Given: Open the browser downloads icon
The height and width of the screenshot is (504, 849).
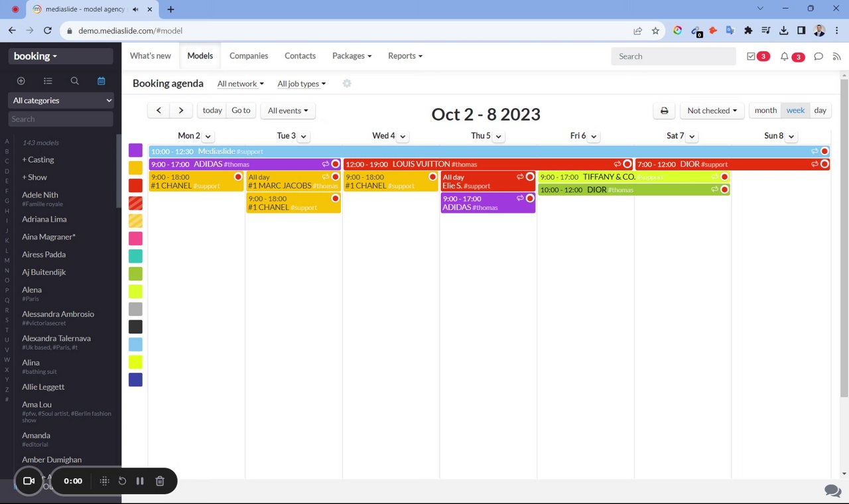Looking at the screenshot, I should 783,31.
